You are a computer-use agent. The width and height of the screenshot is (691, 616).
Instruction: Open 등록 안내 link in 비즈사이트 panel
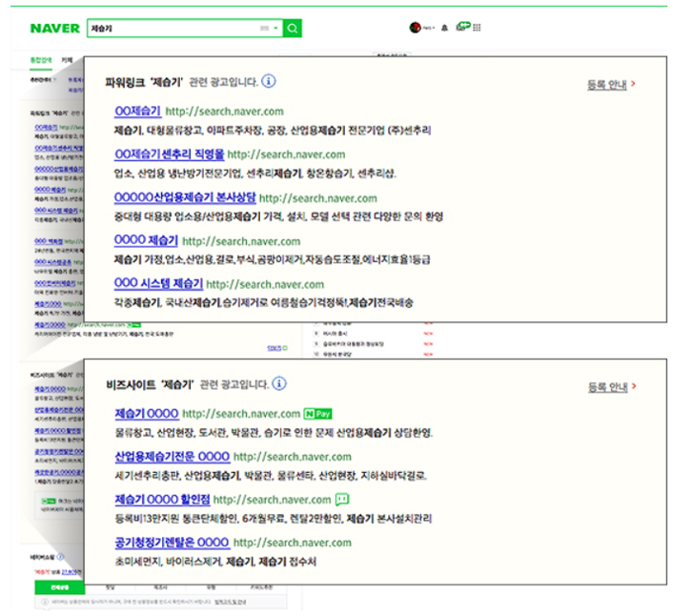point(608,387)
